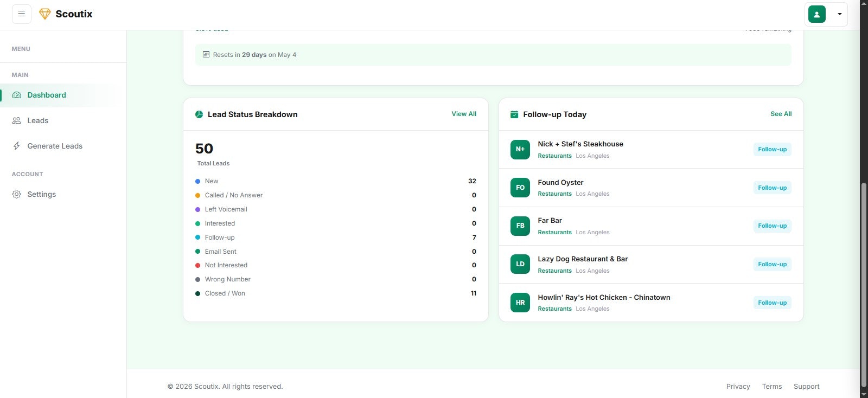This screenshot has height=398, width=868.
Task: Select the Closed / Won status label
Action: (225, 293)
